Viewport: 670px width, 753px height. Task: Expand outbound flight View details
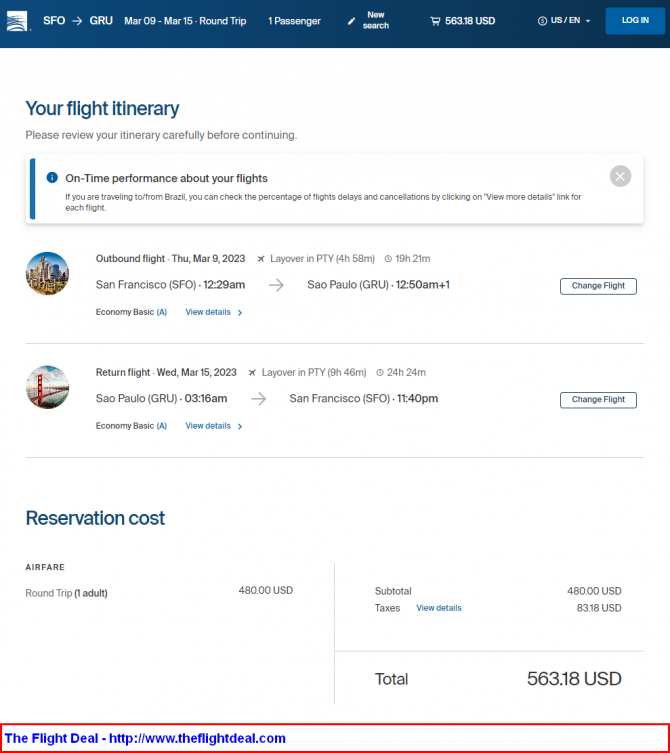tap(213, 312)
